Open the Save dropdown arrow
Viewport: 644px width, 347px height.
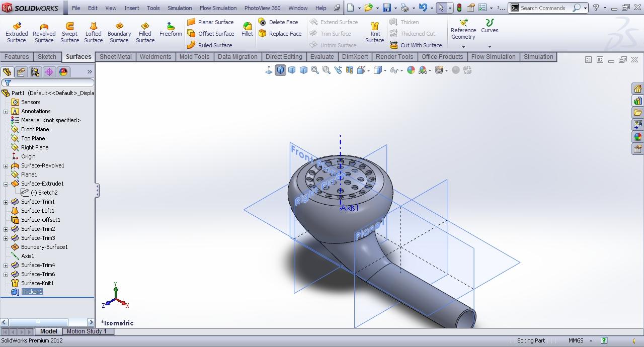pyautogui.click(x=395, y=8)
